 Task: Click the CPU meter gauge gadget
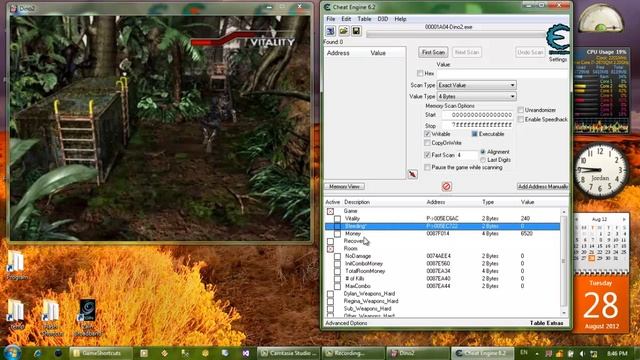(600, 18)
